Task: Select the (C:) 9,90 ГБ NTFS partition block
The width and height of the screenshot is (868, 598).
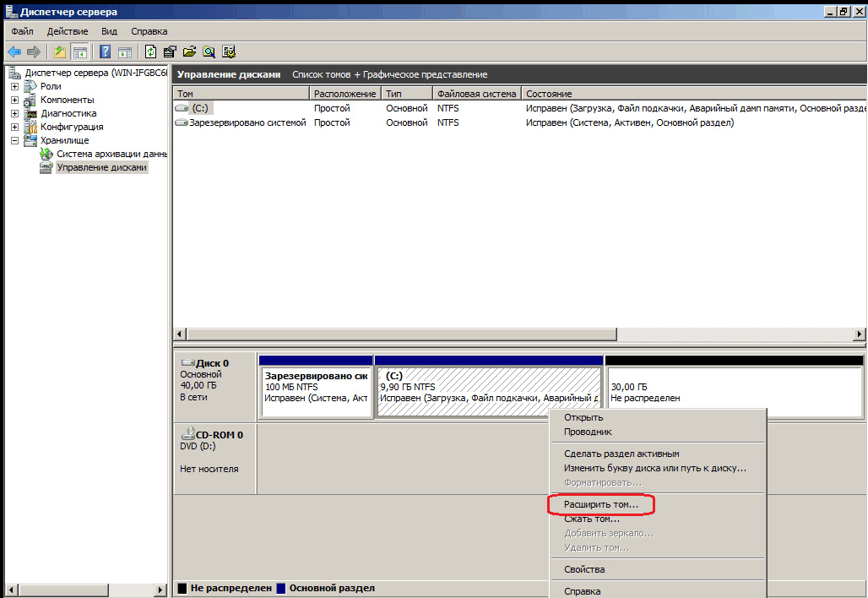Action: (489, 387)
